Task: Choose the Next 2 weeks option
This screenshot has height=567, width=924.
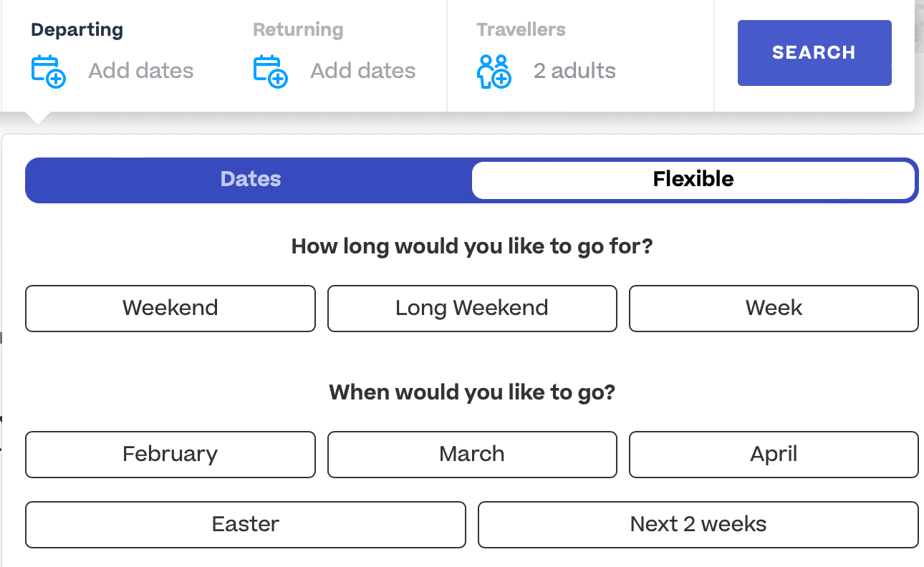Action: coord(698,525)
